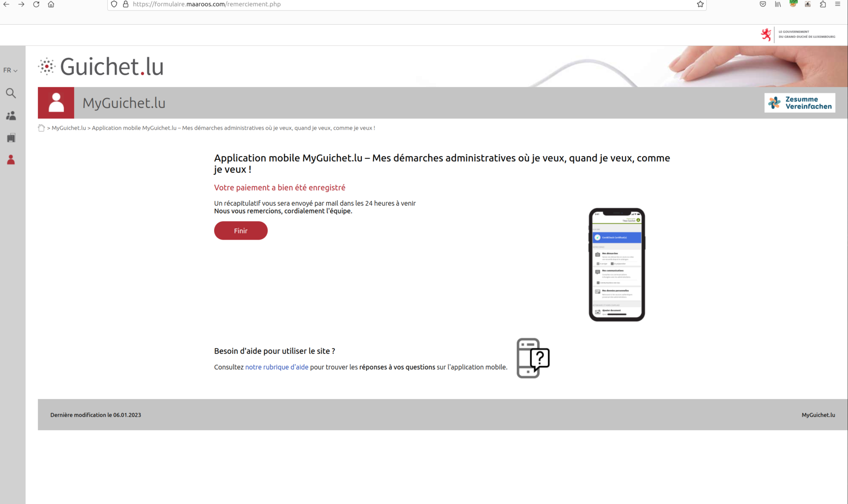Click the green-badged extension icon in toolbar
The height and width of the screenshot is (504, 848).
point(793,4)
